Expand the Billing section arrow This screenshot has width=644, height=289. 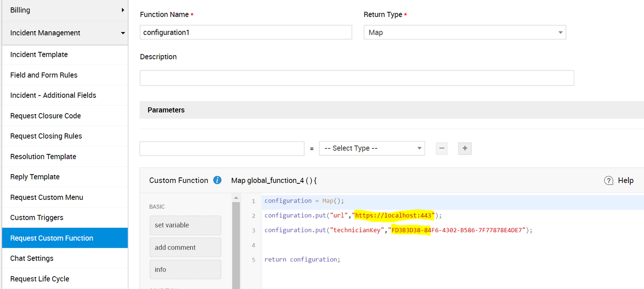(123, 10)
